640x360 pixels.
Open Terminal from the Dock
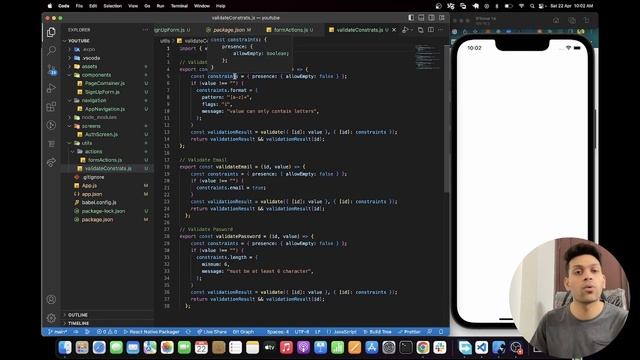coord(406,347)
